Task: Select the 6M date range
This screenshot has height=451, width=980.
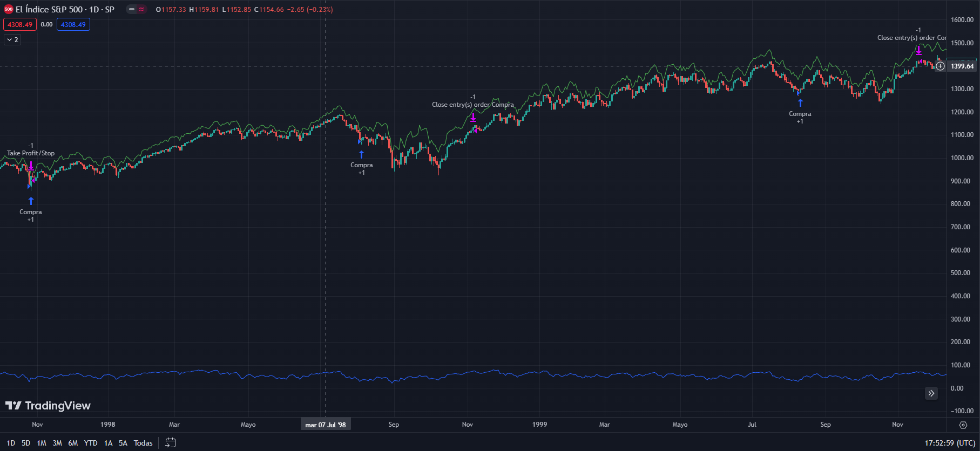Action: [73, 443]
